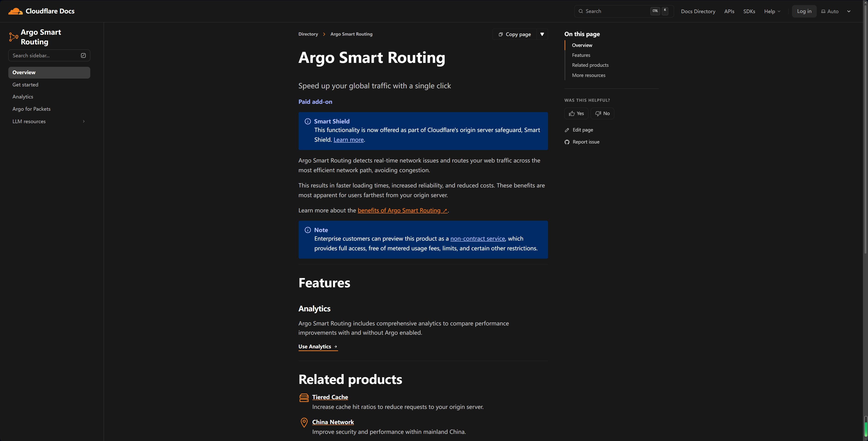The image size is (868, 441).
Task: Click the thumbs-down No feedback button
Action: pos(602,114)
